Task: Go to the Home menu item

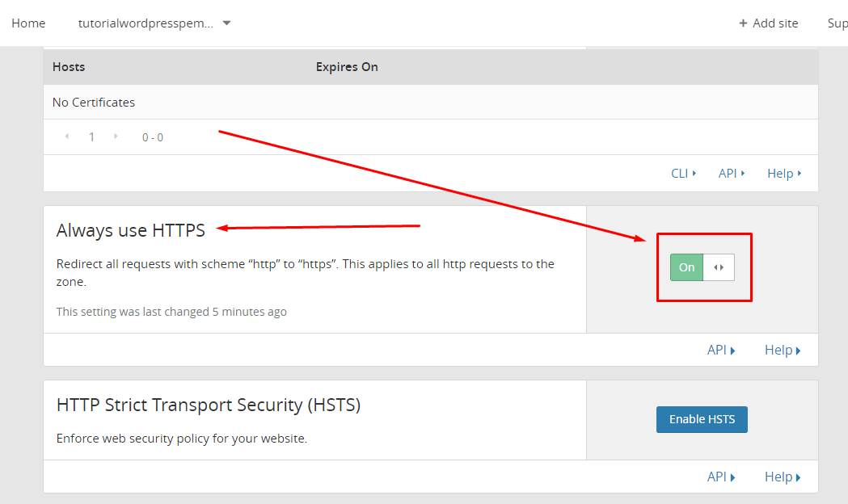Action: point(28,23)
